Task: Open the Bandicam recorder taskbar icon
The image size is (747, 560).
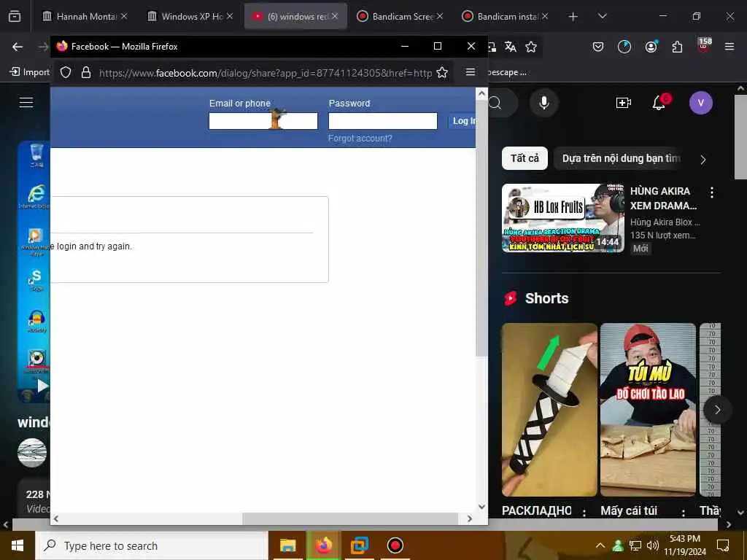Action: [x=395, y=545]
